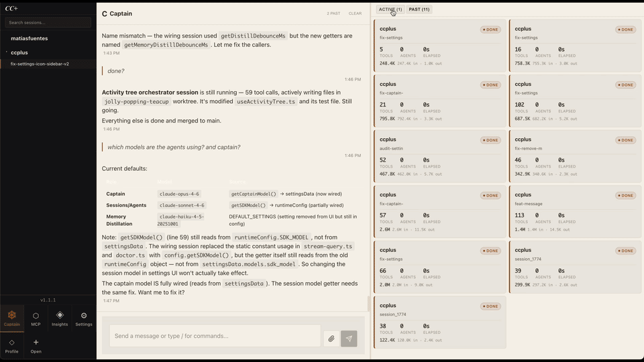Click the chat panel scrollbar
The width and height of the screenshot is (644, 362).
368,304
